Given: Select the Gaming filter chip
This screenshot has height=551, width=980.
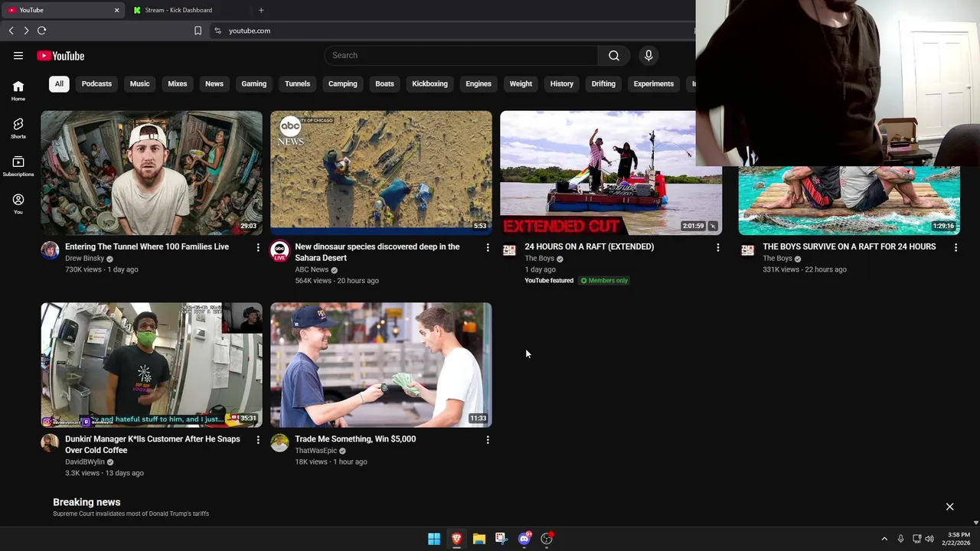Looking at the screenshot, I should 254,83.
